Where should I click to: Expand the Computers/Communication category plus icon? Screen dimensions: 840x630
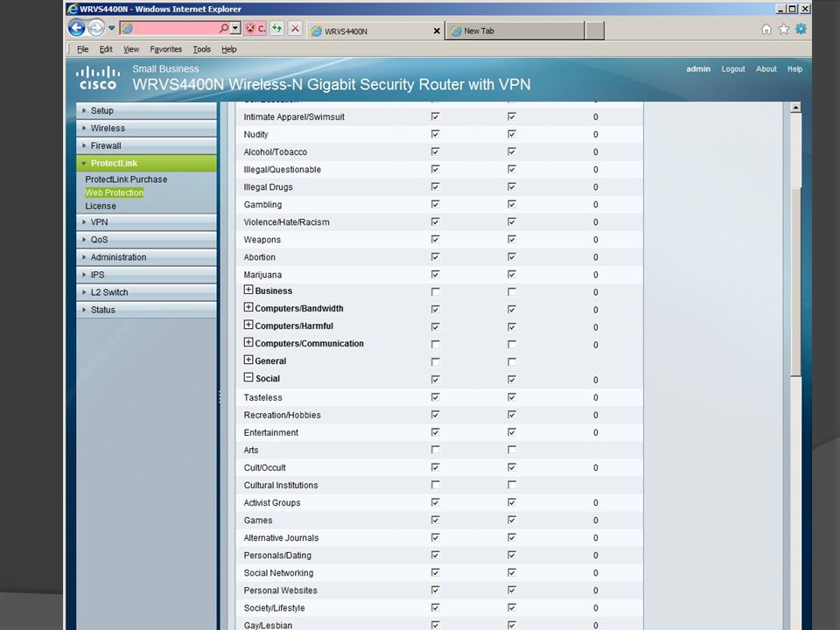248,342
